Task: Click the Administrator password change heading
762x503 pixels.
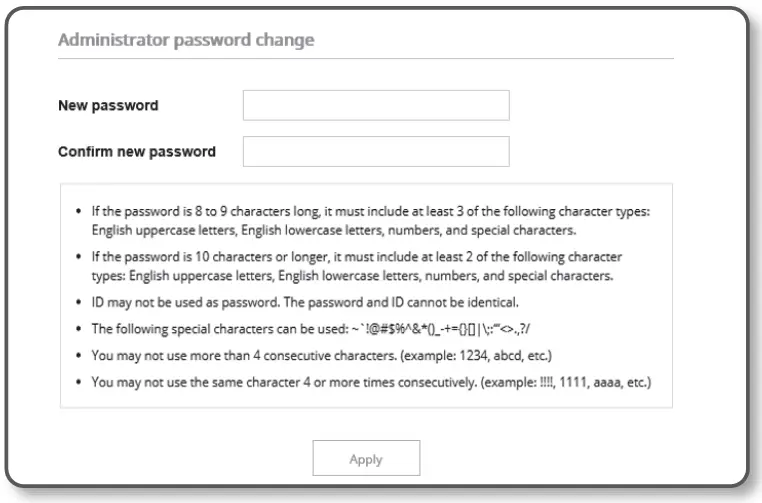Action: [186, 41]
